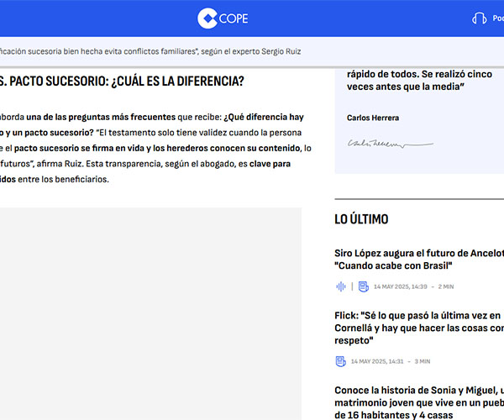Click the empty gray media placeholder
504x420 pixels.
pos(150,312)
